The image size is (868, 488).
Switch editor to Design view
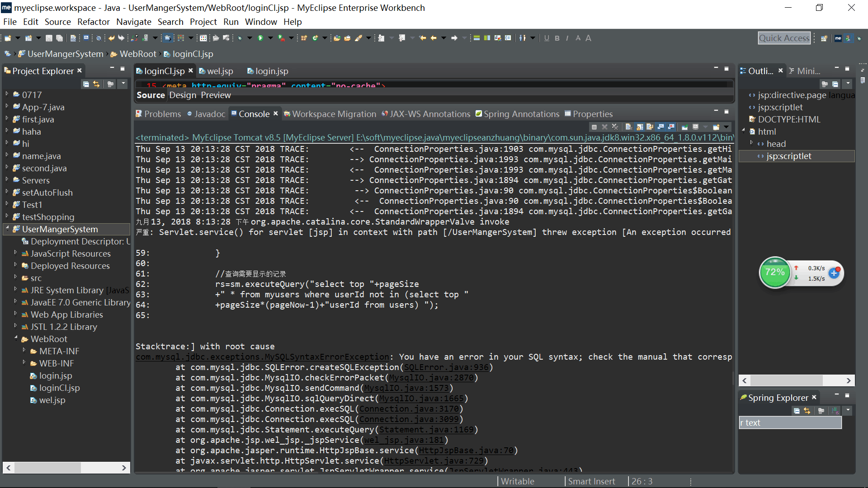click(x=183, y=95)
